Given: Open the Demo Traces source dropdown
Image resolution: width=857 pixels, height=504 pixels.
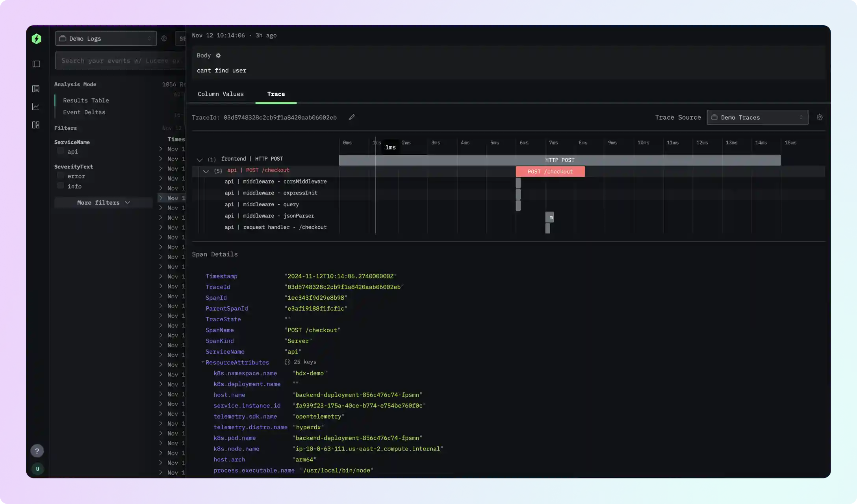Looking at the screenshot, I should (757, 117).
